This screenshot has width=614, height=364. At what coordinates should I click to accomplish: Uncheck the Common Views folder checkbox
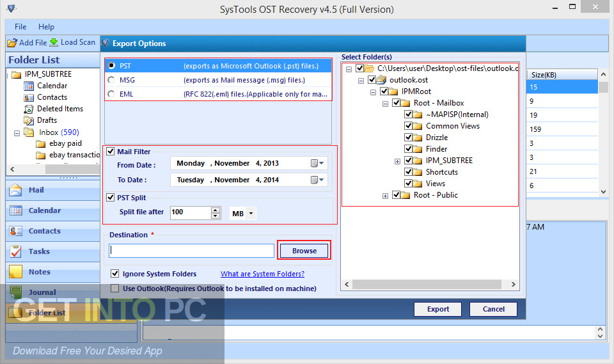coord(408,126)
